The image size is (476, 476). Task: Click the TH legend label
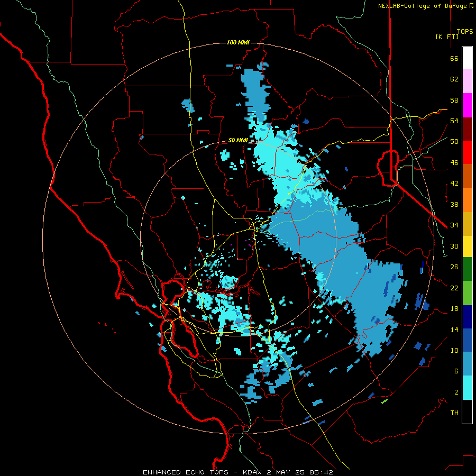454,413
